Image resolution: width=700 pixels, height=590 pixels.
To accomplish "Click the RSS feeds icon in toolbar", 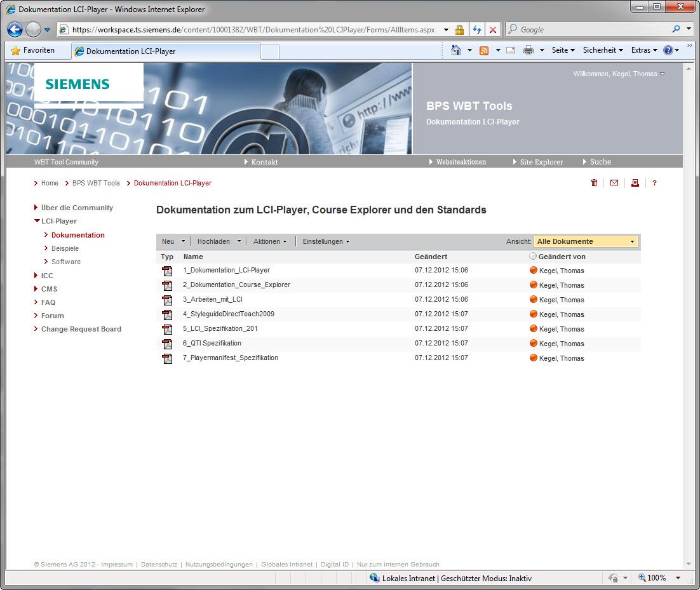I will [484, 50].
